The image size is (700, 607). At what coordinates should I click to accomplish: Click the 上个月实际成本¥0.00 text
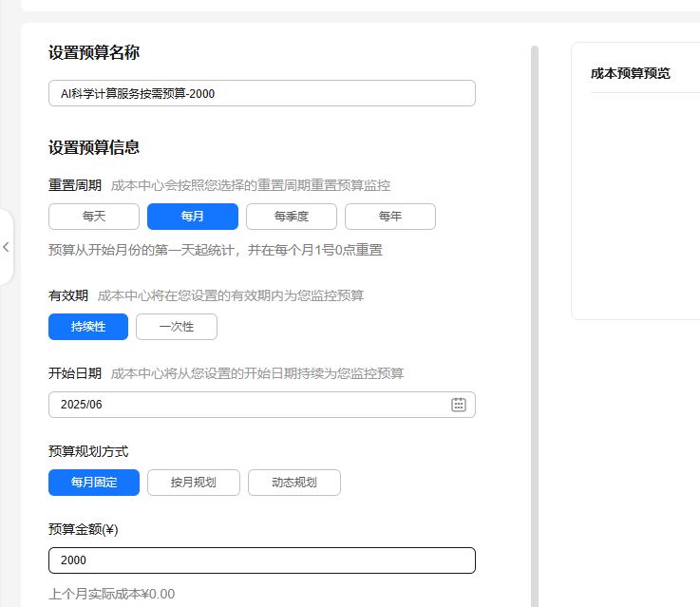tap(112, 594)
